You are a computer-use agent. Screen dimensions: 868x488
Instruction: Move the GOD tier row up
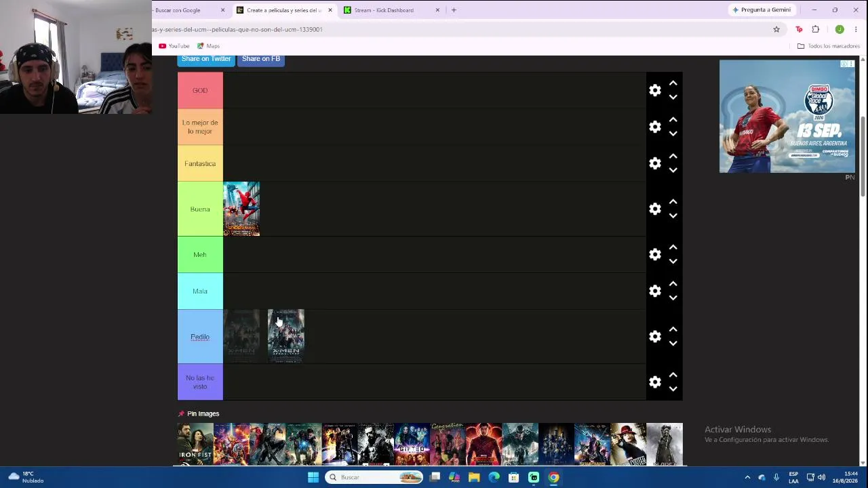point(673,83)
